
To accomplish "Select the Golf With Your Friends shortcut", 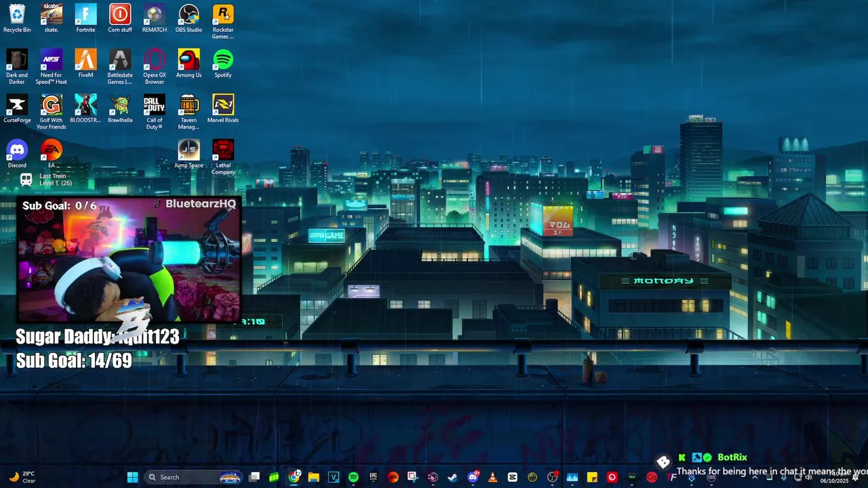I will click(x=52, y=112).
